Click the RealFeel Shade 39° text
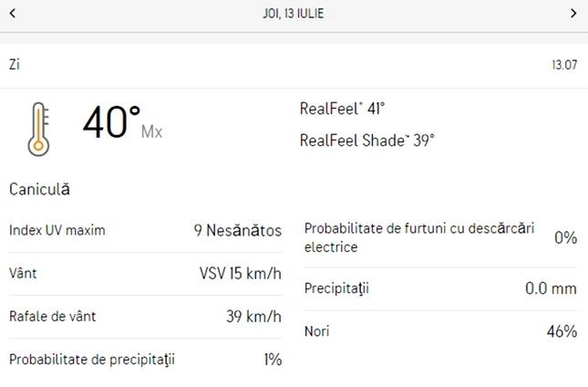This screenshot has height=387, width=588. 366,141
